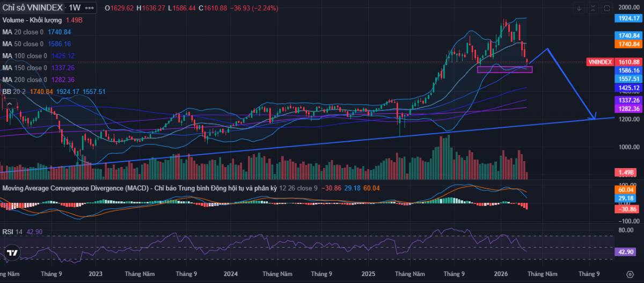
Task: Select the MACD indicator legend title
Action: click(x=140, y=188)
